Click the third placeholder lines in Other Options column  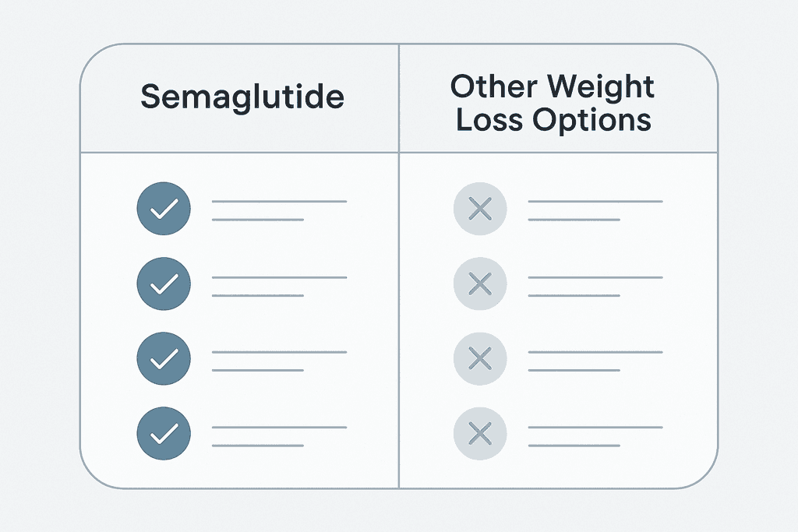pyautogui.click(x=595, y=361)
